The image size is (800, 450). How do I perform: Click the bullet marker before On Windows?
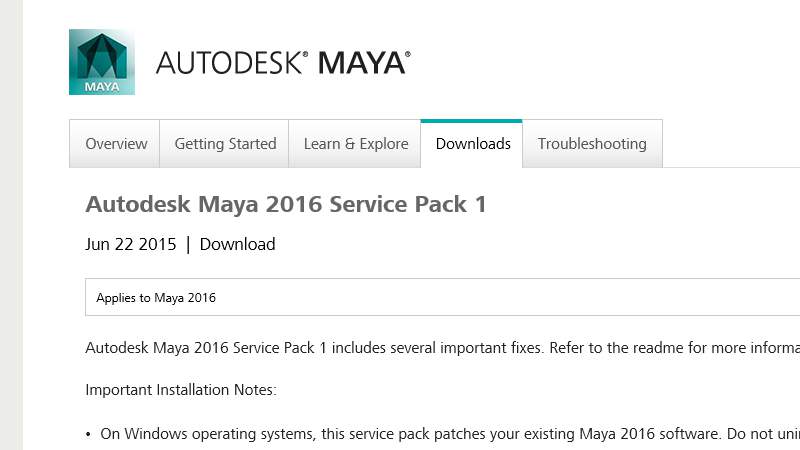click(x=89, y=434)
